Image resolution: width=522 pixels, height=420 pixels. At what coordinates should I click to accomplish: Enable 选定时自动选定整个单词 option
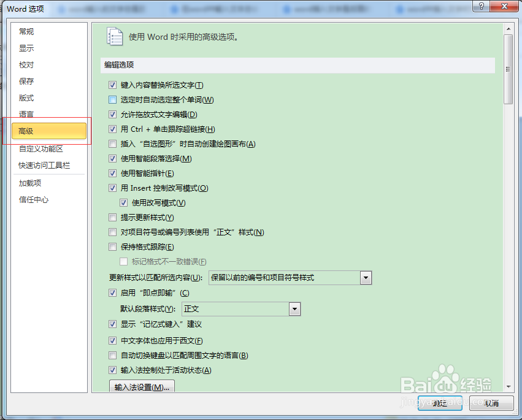[112, 99]
